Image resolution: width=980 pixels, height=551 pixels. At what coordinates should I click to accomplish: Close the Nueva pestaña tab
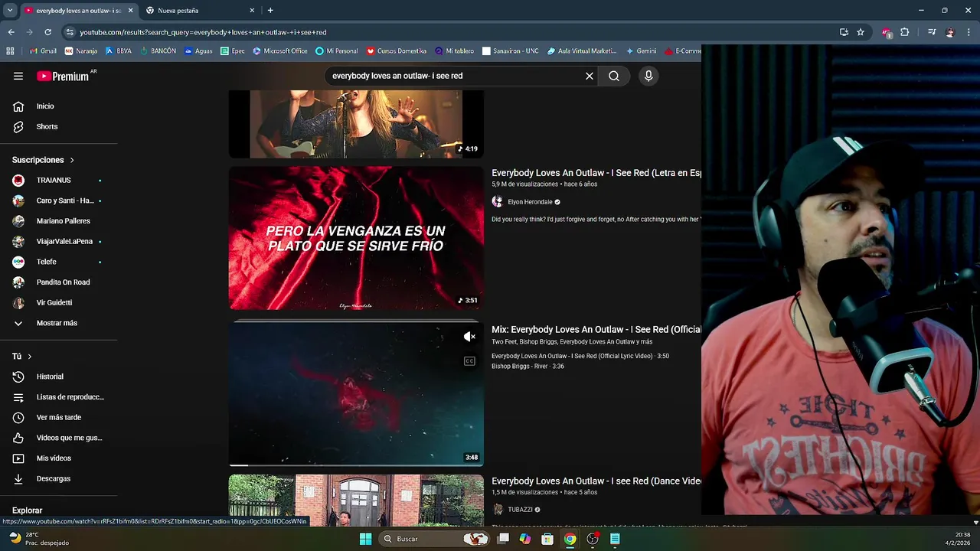click(x=252, y=11)
